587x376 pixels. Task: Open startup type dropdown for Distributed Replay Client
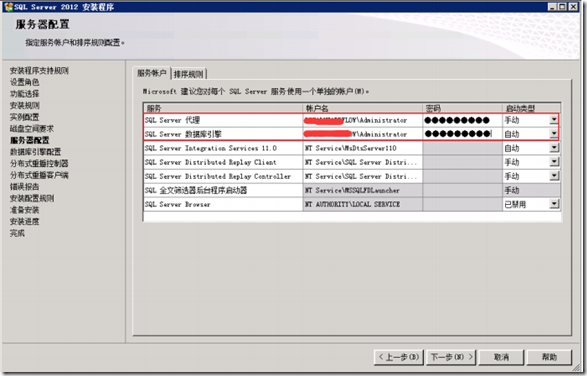pyautogui.click(x=554, y=162)
